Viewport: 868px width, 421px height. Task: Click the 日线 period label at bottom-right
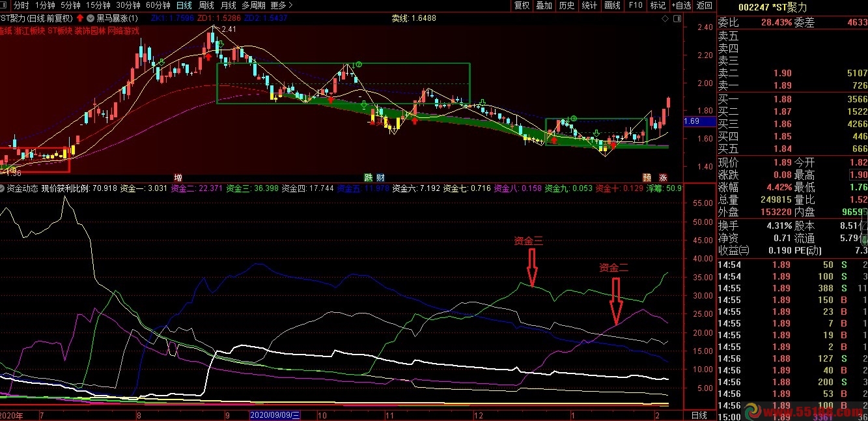pyautogui.click(x=699, y=416)
